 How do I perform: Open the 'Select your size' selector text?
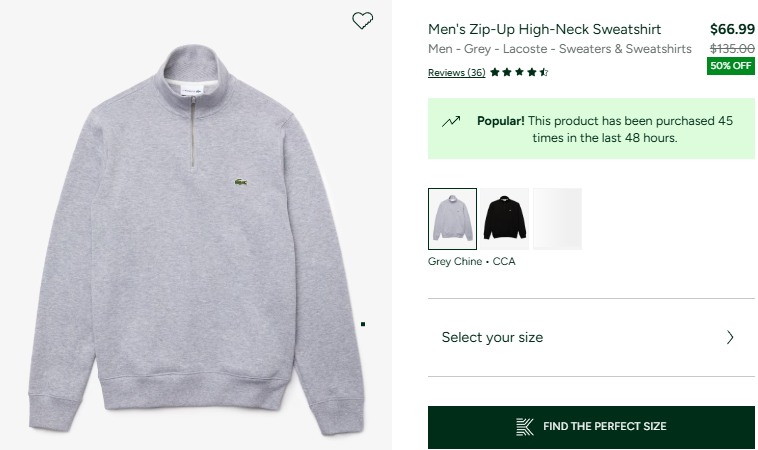[492, 337]
